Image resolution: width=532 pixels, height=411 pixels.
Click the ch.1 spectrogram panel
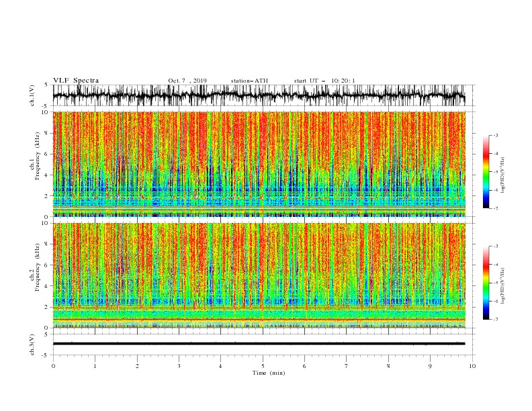tap(259, 164)
